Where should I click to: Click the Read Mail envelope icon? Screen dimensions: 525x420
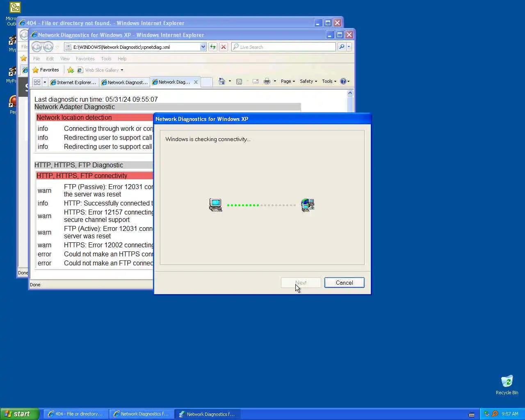(x=256, y=81)
